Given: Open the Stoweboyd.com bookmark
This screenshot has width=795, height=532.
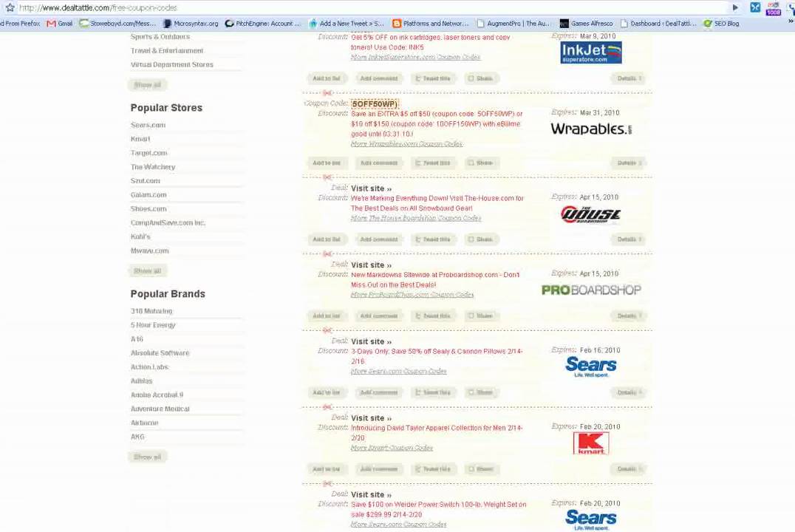Looking at the screenshot, I should (117, 24).
